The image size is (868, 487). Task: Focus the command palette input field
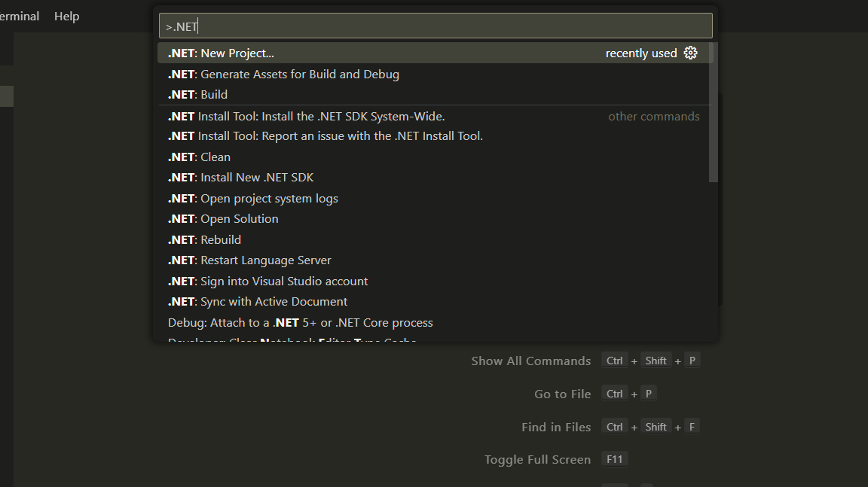coord(436,26)
